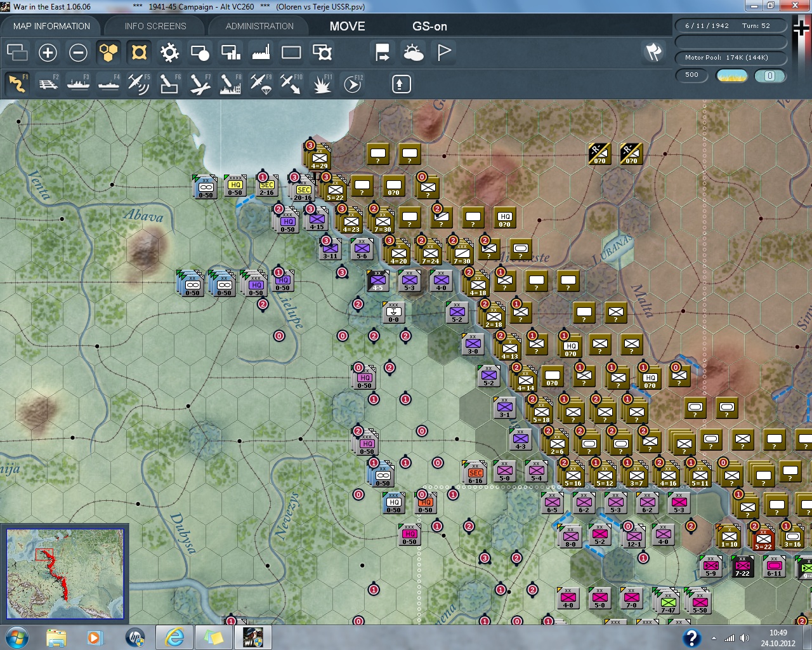Click the flag-with-arrow toolbar icon
The width and height of the screenshot is (812, 650).
pyautogui.click(x=383, y=52)
